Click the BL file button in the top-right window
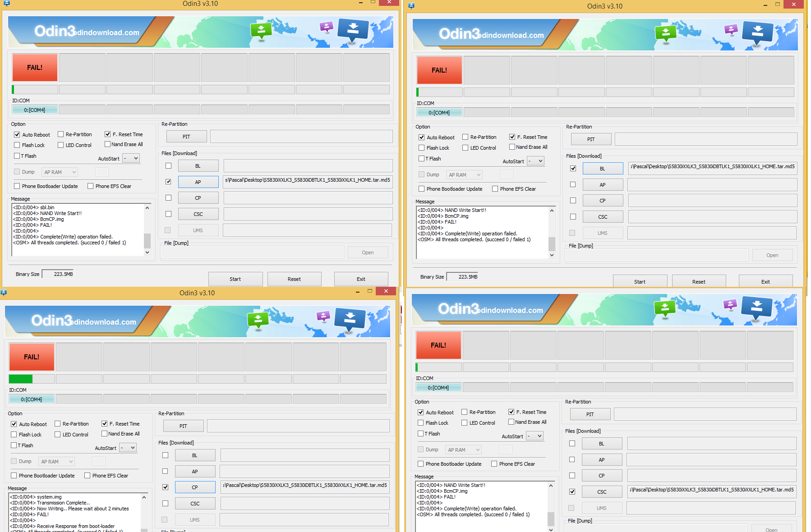 pyautogui.click(x=603, y=169)
